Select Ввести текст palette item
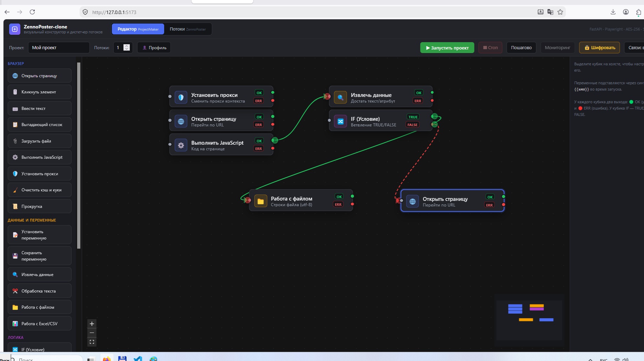This screenshot has height=361, width=644. [x=40, y=108]
